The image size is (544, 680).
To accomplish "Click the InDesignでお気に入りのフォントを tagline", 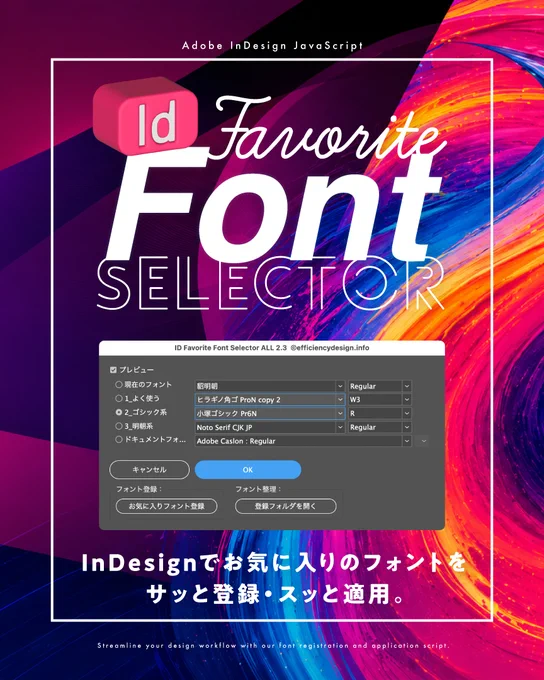I will click(x=273, y=563).
